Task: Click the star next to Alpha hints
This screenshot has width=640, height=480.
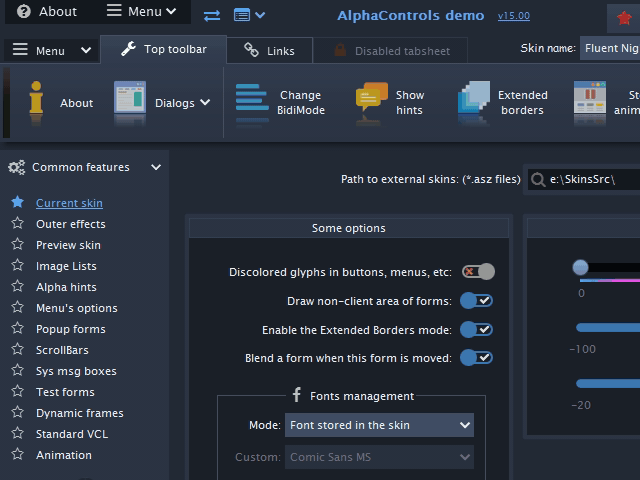Action: [x=18, y=286]
